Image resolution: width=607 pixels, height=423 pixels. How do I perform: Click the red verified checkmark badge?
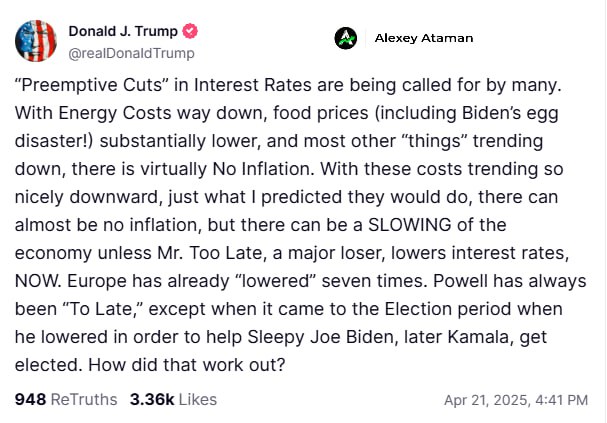190,31
